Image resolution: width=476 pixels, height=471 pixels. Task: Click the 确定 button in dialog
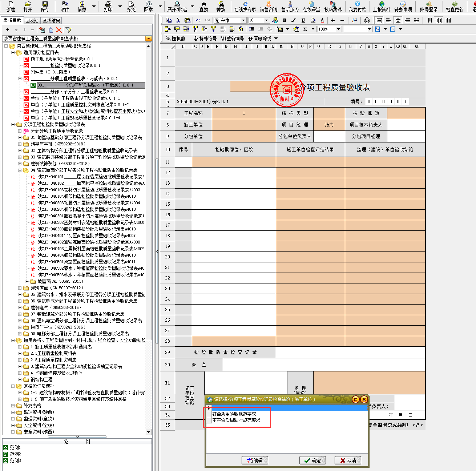point(312,460)
